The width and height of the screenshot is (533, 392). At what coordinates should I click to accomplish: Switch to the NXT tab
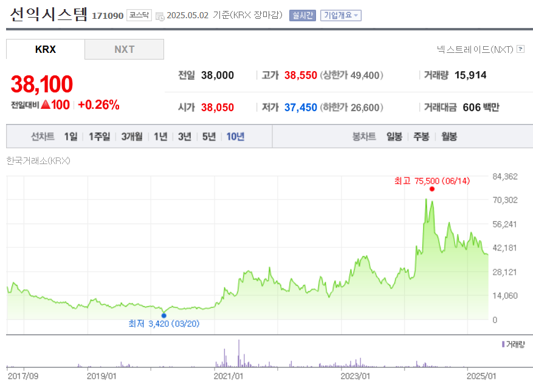coord(124,49)
